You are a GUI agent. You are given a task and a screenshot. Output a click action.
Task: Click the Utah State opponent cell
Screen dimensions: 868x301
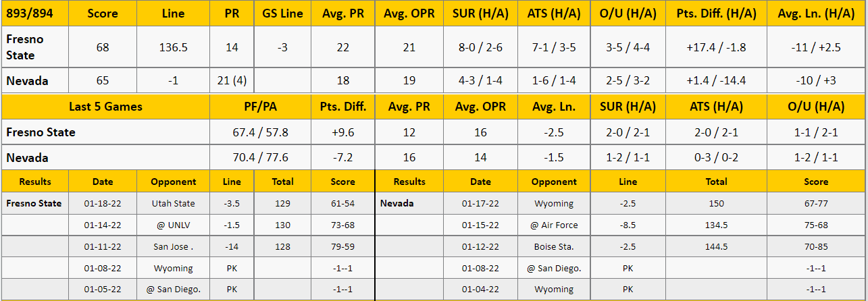(174, 203)
